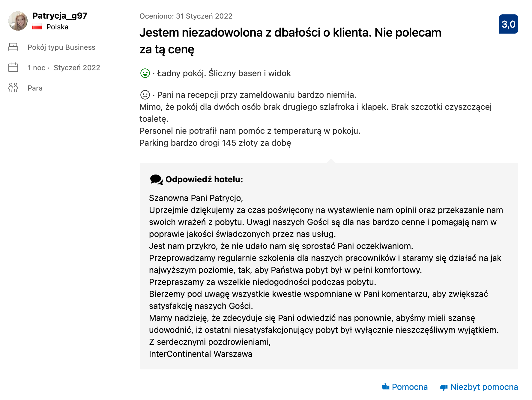532x400 pixels.
Task: Click the bed icon beside Pokój typu Business
Action: (x=13, y=47)
